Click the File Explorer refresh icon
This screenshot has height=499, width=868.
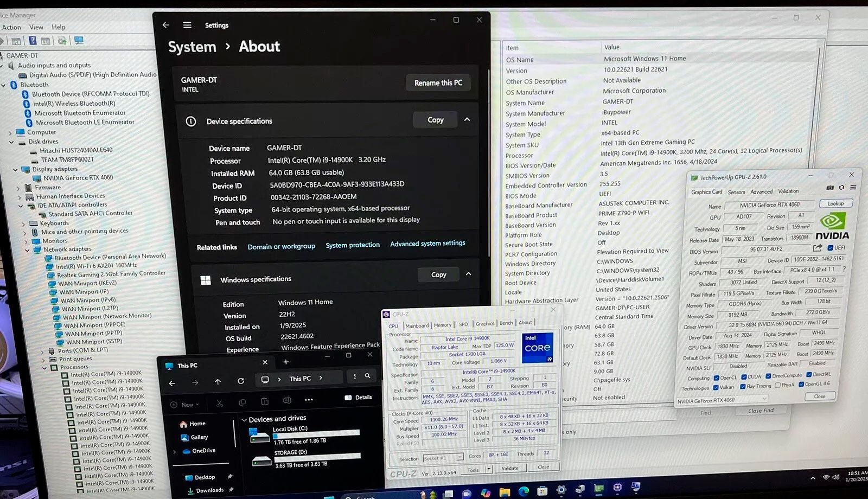[x=241, y=381]
